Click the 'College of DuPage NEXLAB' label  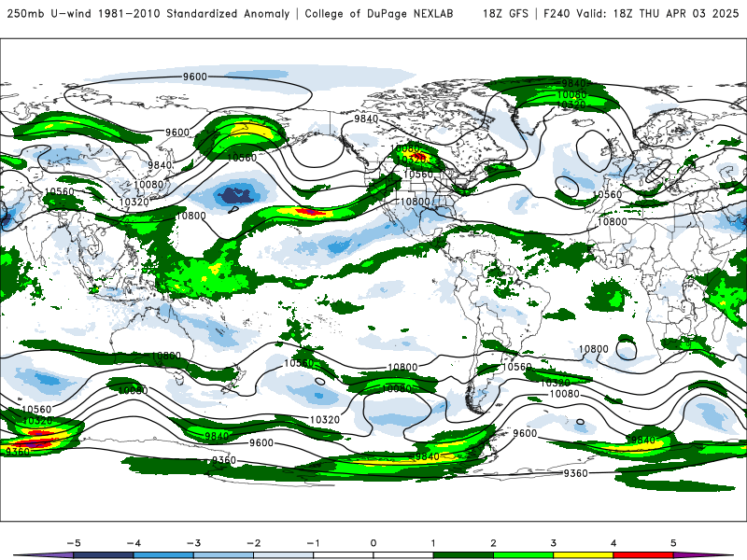point(379,13)
